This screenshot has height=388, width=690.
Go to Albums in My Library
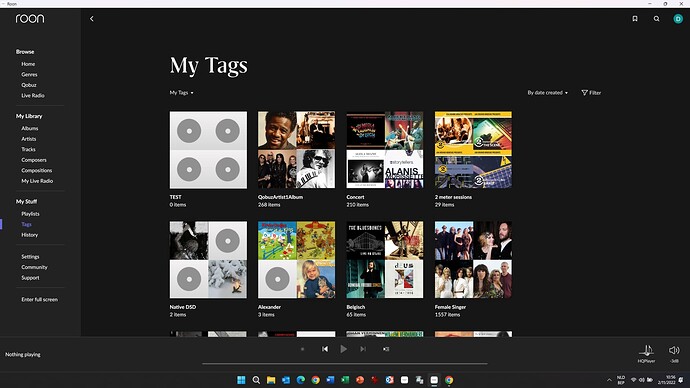coord(29,128)
